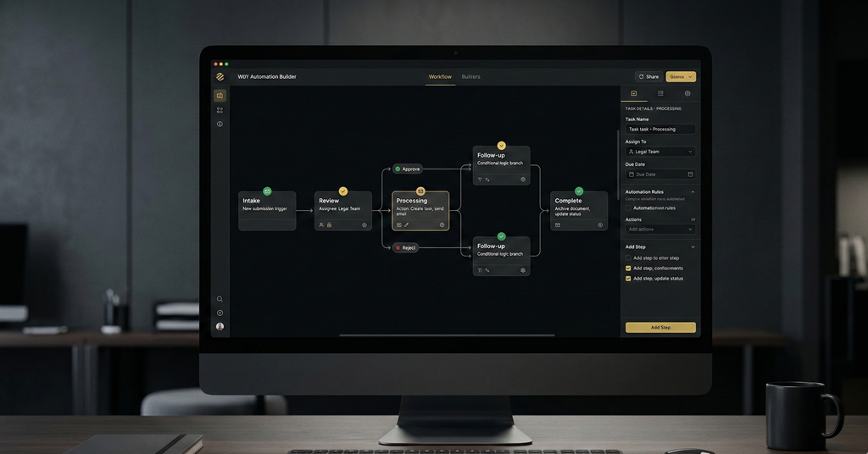Click the task checkbox icon on Processing node
The height and width of the screenshot is (454, 868).
pos(399,225)
